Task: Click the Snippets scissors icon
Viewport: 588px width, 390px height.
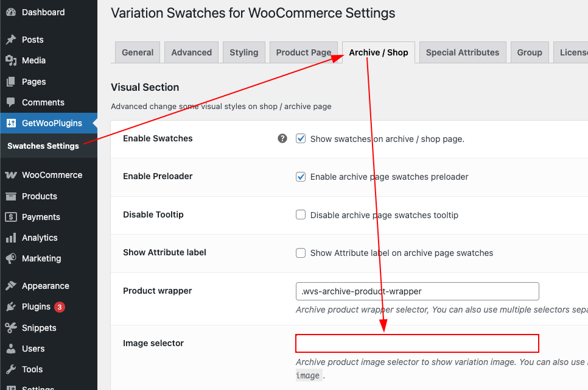Action: [11, 328]
